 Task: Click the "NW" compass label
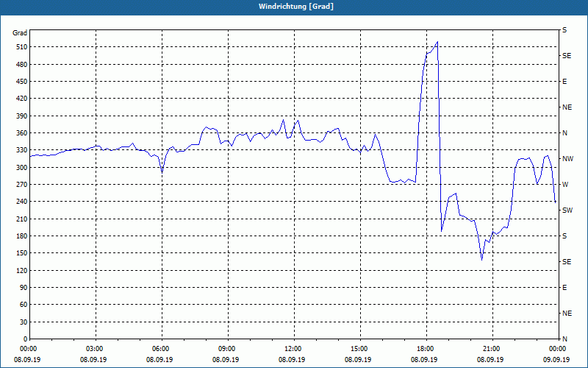567,159
